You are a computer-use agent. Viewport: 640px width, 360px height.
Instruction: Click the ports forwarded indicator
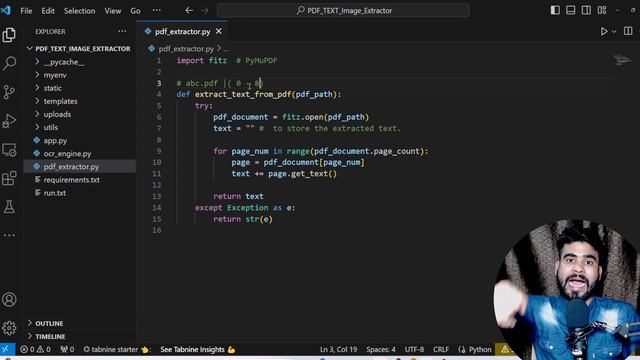click(x=67, y=349)
